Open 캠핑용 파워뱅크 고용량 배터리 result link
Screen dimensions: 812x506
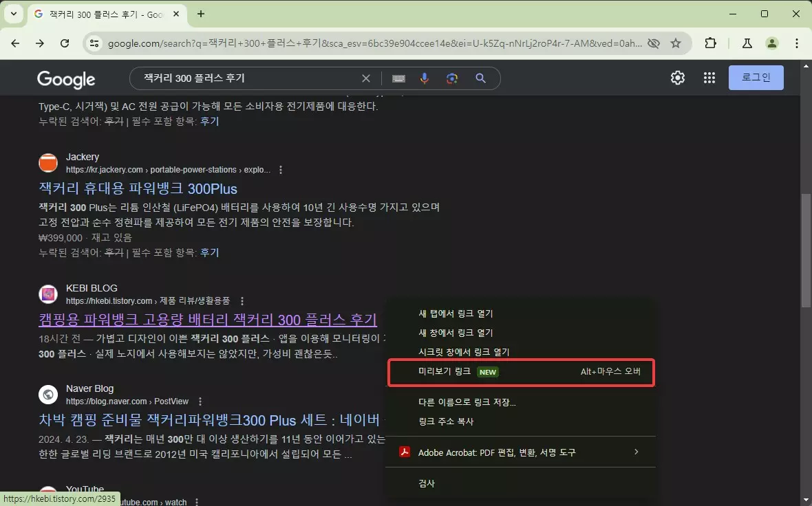pyautogui.click(x=208, y=320)
